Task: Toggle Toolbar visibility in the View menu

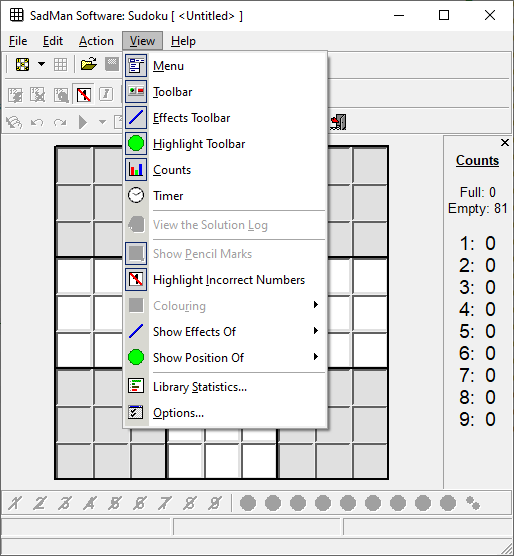Action: click(225, 92)
